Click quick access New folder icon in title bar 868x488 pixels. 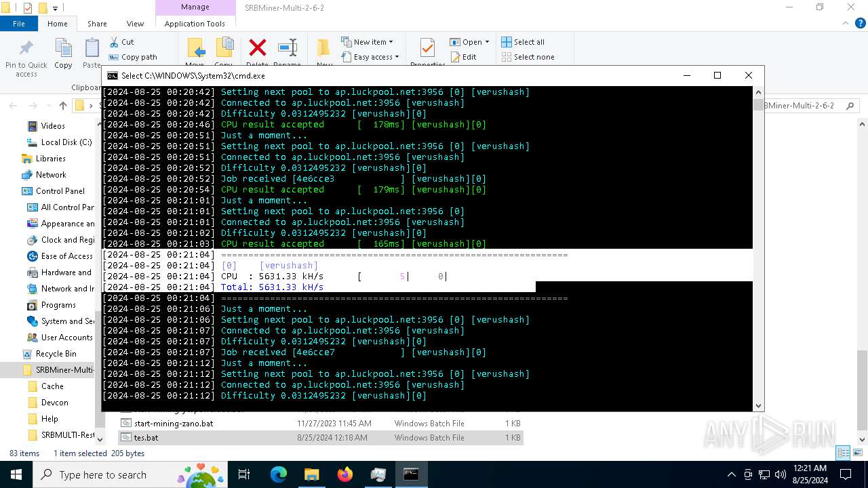pos(43,8)
